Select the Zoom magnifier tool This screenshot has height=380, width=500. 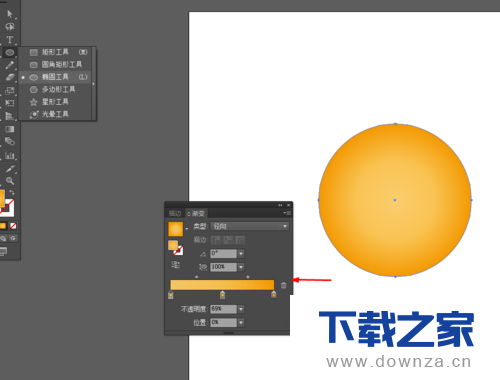click(10, 181)
